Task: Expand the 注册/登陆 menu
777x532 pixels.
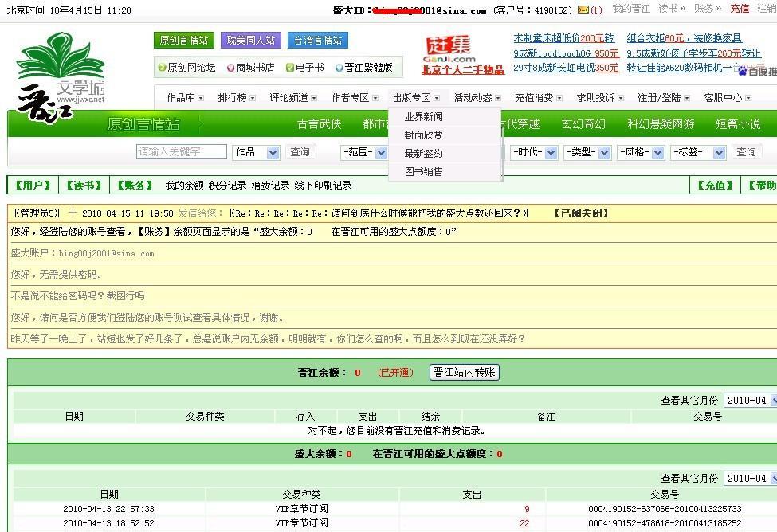Action: [664, 98]
